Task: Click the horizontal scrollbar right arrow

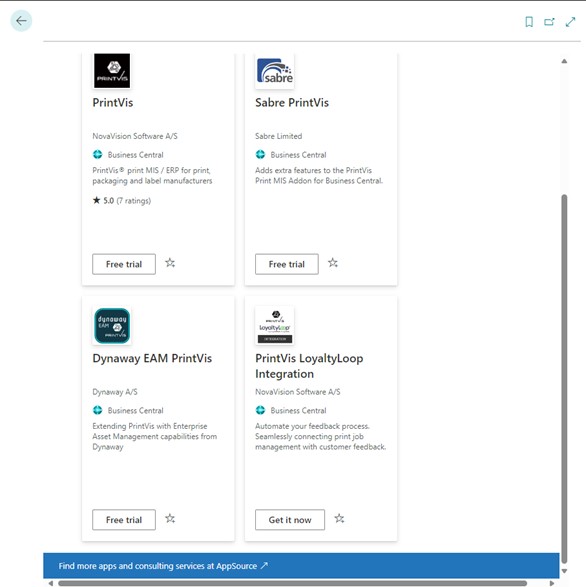Action: [552, 583]
